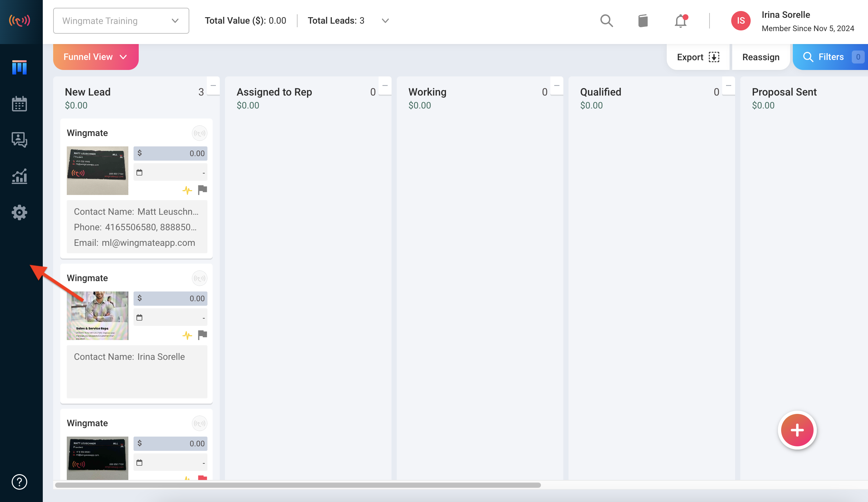Open the settings gear icon
This screenshot has height=502, width=868.
(x=19, y=213)
